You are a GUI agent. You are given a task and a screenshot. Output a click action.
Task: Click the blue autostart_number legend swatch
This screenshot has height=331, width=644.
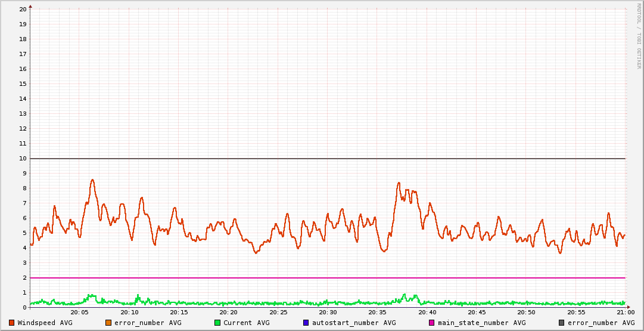306,323
